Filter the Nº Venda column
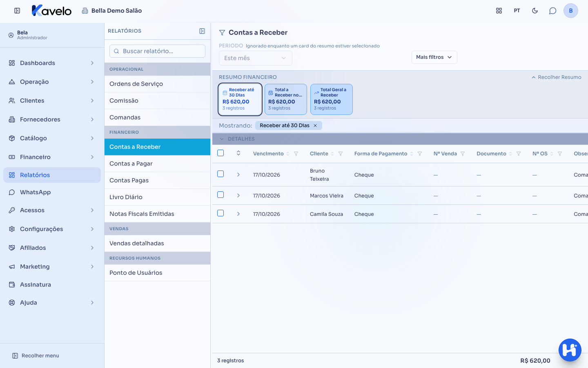The width and height of the screenshot is (588, 368). pos(463,154)
